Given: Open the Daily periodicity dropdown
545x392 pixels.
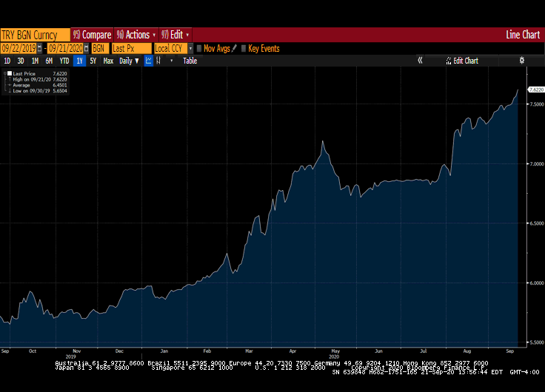Looking at the screenshot, I should point(129,61).
